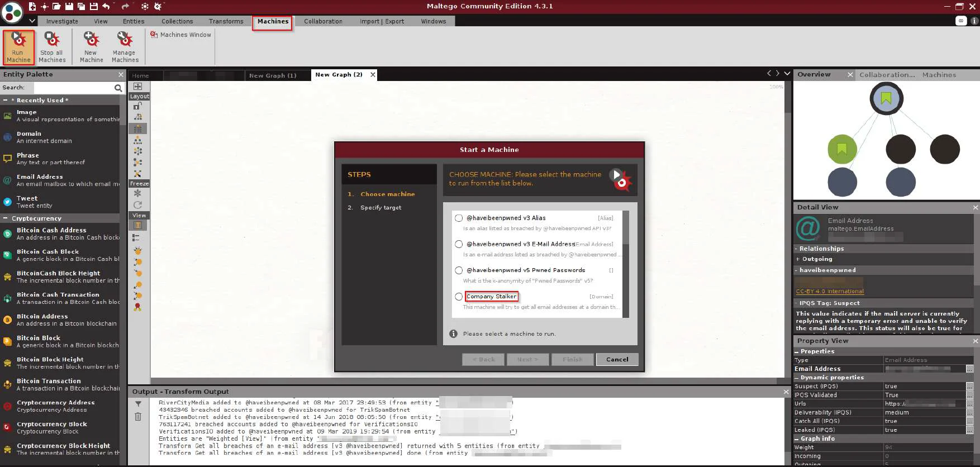This screenshot has height=467, width=980.
Task: Open the Collaboration panel tab beside Overview
Action: tap(887, 75)
